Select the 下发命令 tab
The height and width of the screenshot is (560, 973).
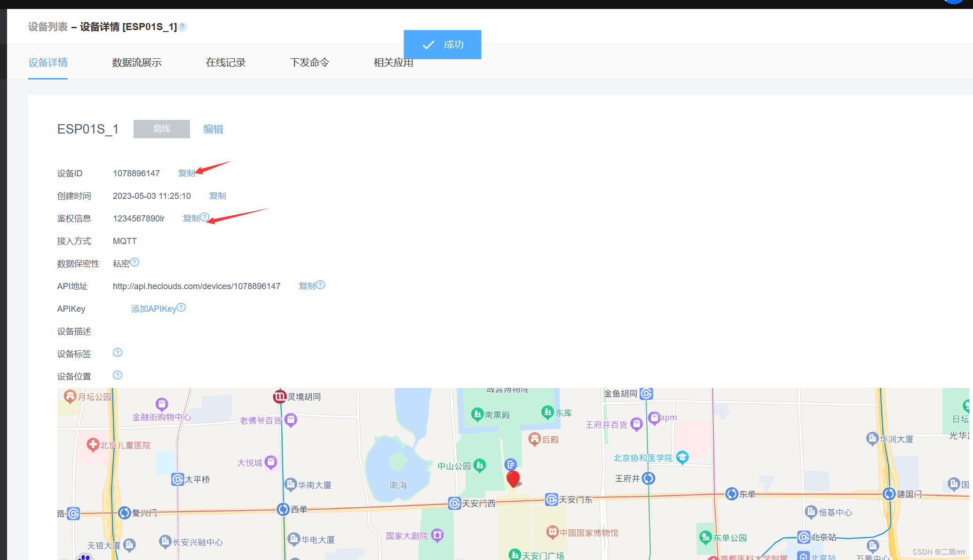click(309, 63)
